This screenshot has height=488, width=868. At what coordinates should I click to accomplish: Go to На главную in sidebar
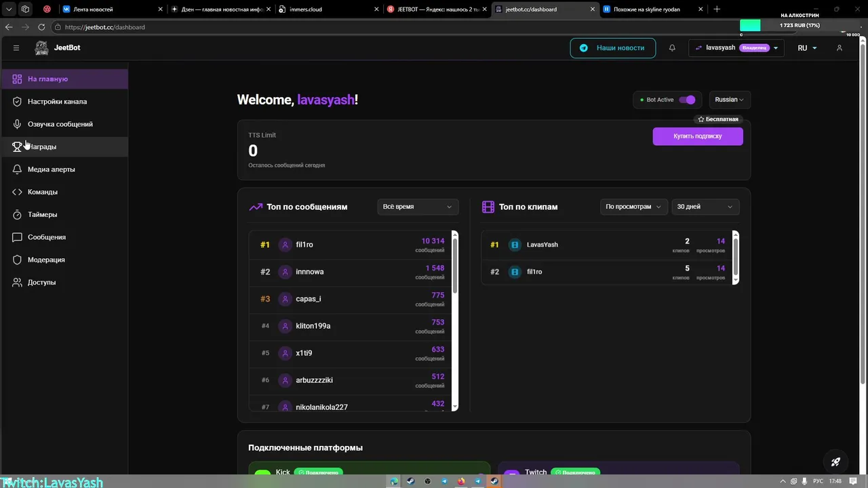pos(64,79)
